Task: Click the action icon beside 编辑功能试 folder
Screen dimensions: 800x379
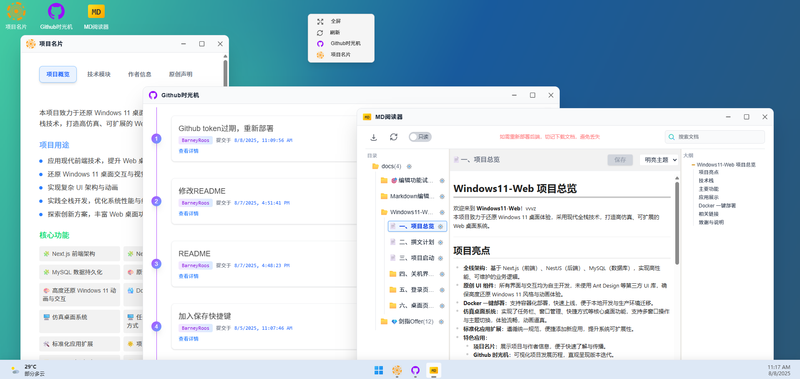Action: [x=442, y=181]
